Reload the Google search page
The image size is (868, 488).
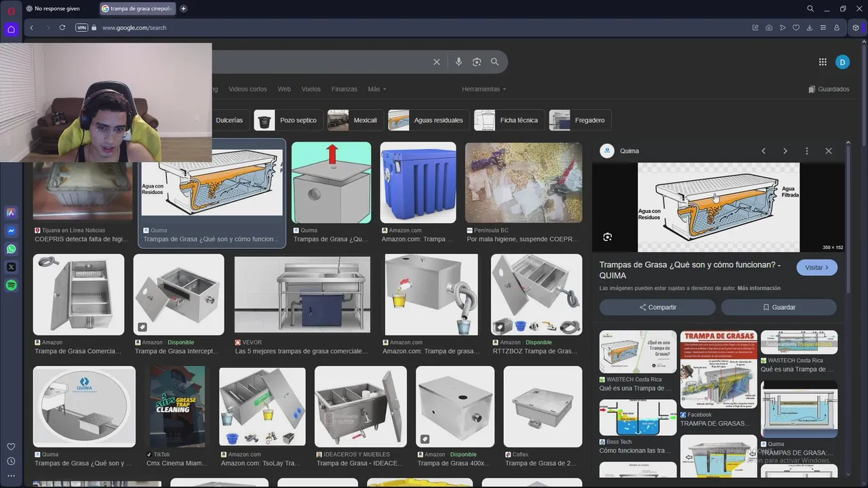(x=62, y=28)
